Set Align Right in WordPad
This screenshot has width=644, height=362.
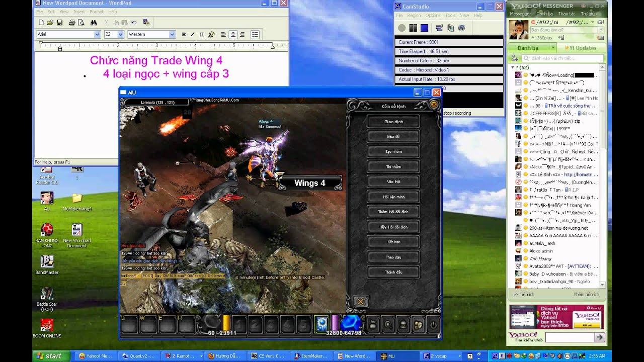(x=242, y=34)
